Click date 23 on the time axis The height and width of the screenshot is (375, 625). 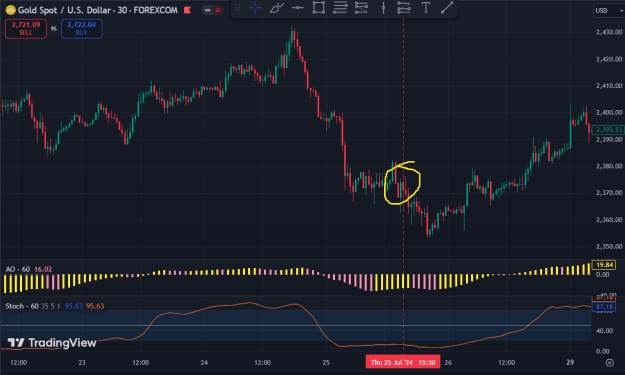(82, 363)
